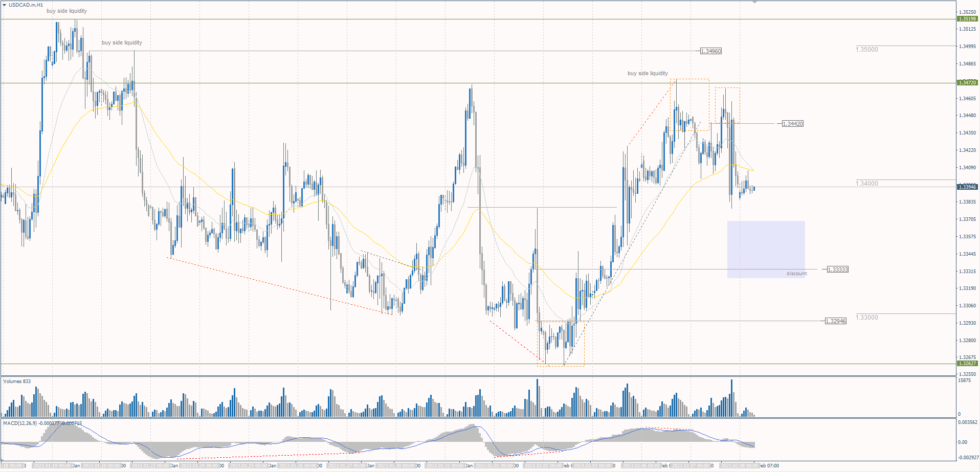Click 1.35250 on the price scale
This screenshot has width=980, height=472.
(968, 12)
